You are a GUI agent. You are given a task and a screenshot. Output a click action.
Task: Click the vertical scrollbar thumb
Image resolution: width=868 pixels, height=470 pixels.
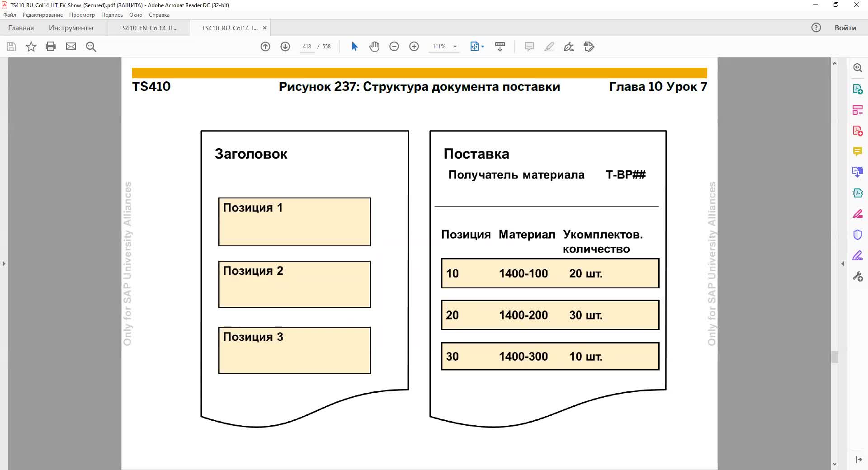point(835,357)
